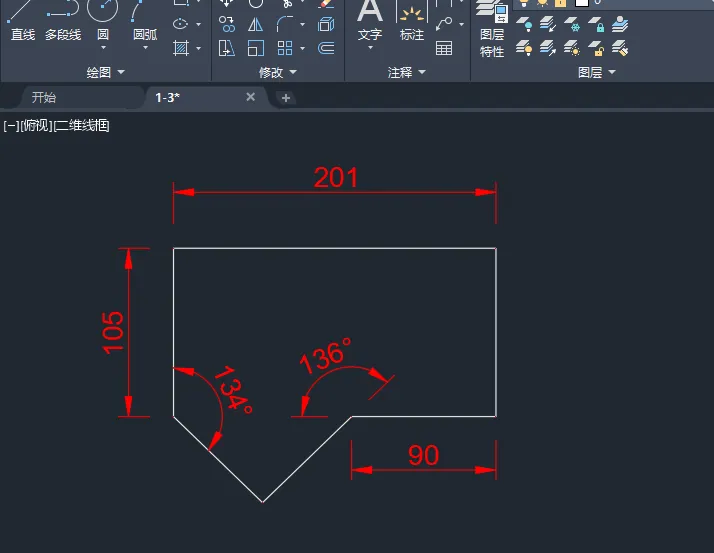Image resolution: width=714 pixels, height=553 pixels.
Task: Click the 标注 dimension button
Action: click(412, 22)
